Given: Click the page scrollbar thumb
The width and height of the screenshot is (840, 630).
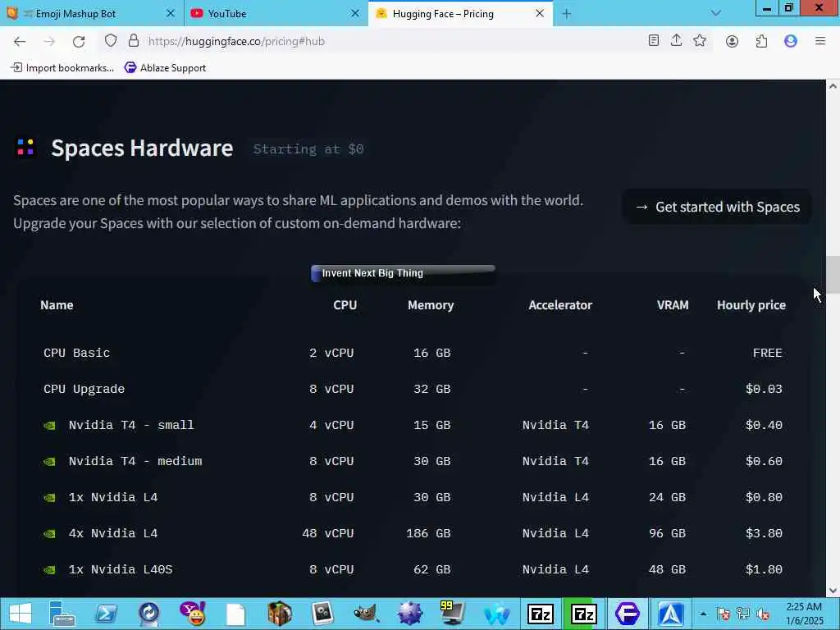Looking at the screenshot, I should coord(833,275).
